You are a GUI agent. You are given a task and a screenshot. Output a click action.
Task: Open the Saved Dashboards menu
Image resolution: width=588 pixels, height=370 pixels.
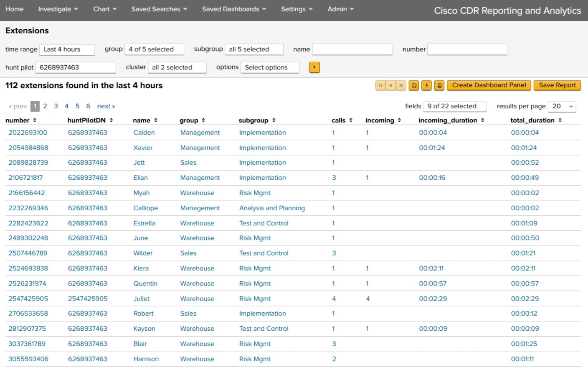(x=234, y=9)
